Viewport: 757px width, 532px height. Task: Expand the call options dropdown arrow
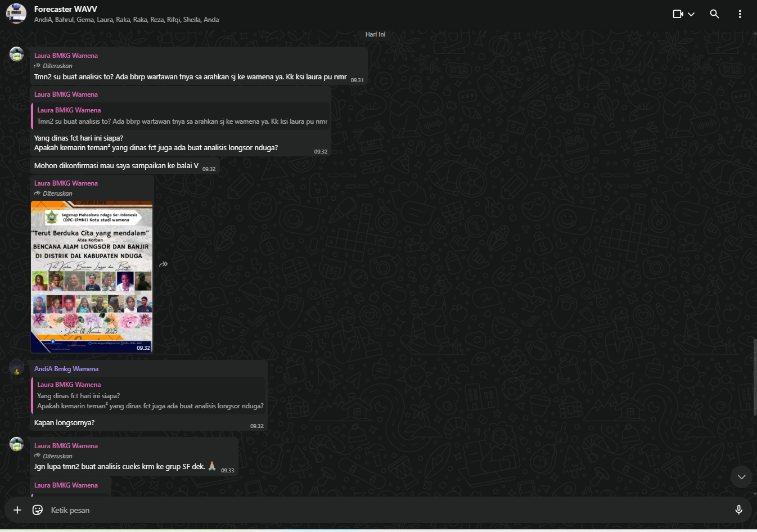pos(691,14)
